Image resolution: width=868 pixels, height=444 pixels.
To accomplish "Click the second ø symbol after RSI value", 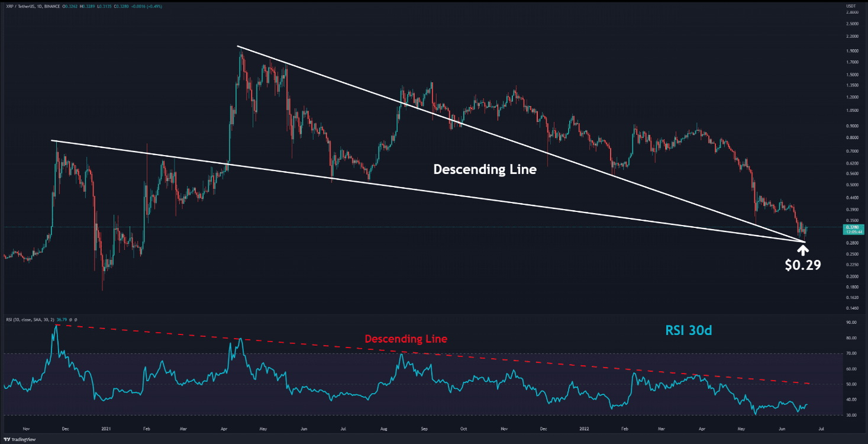I will (75, 319).
